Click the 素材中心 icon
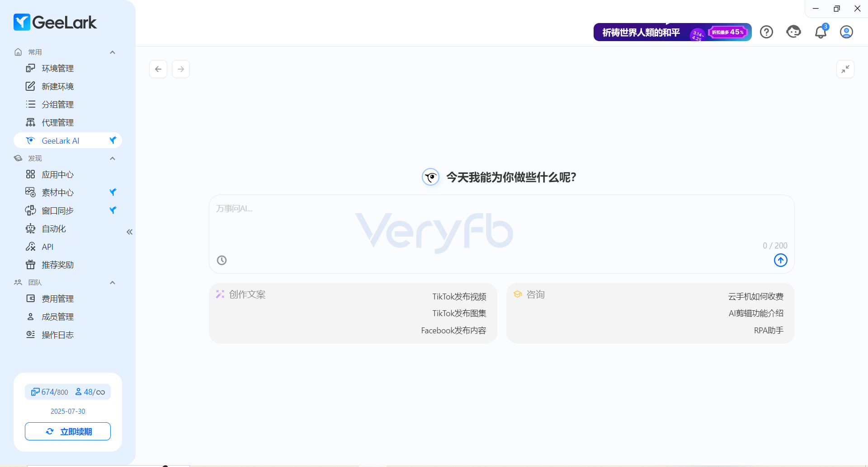The height and width of the screenshot is (467, 868). (30, 192)
